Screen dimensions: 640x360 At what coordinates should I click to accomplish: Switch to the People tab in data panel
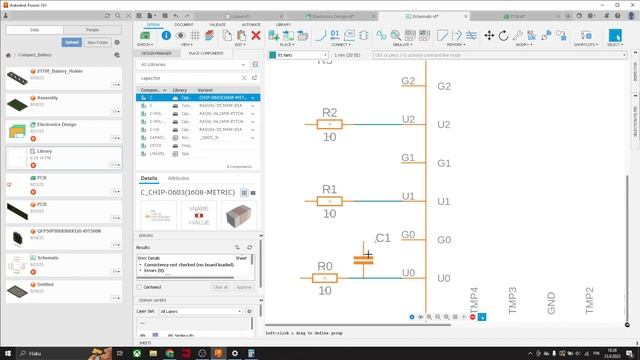[x=93, y=30]
